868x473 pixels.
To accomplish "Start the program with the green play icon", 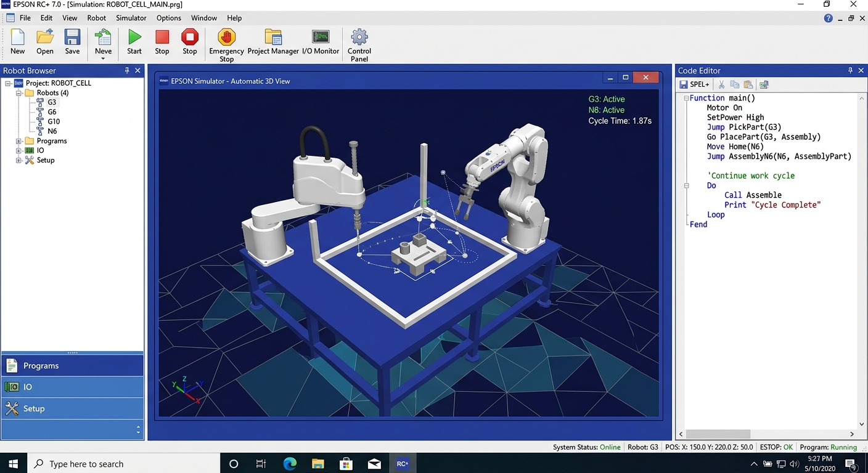I will [134, 38].
